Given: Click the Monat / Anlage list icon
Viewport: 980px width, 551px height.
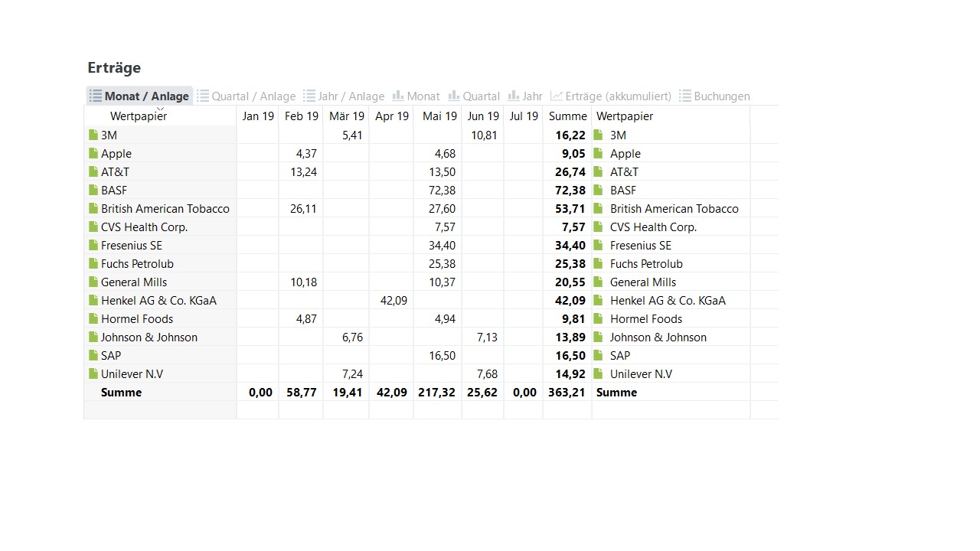Looking at the screenshot, I should [96, 96].
